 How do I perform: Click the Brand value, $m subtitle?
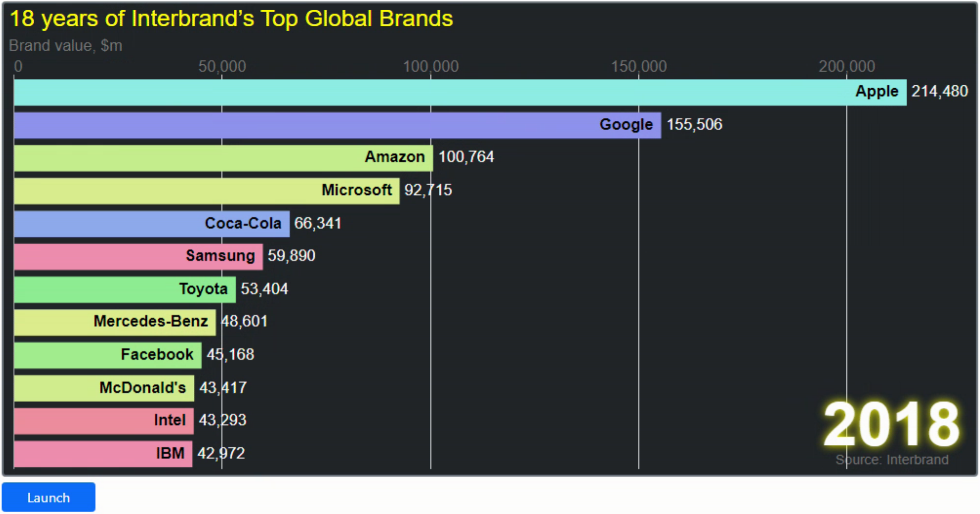pos(65,45)
